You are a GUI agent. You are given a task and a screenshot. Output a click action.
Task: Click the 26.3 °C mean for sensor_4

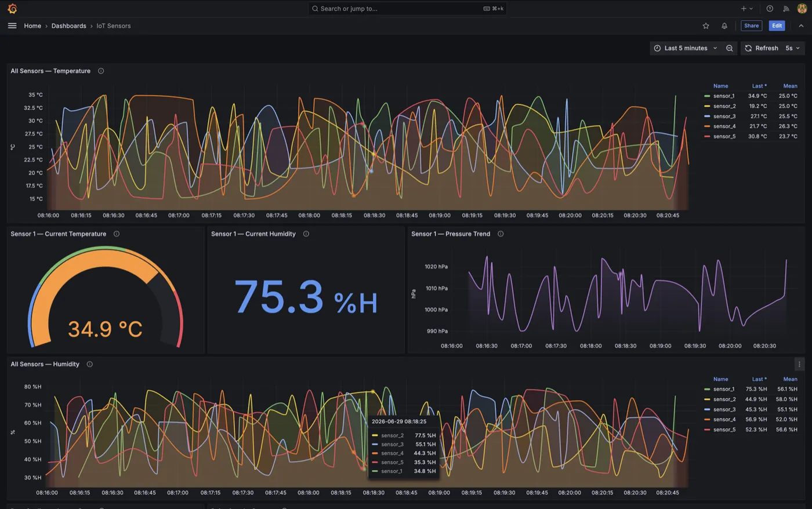pyautogui.click(x=788, y=126)
